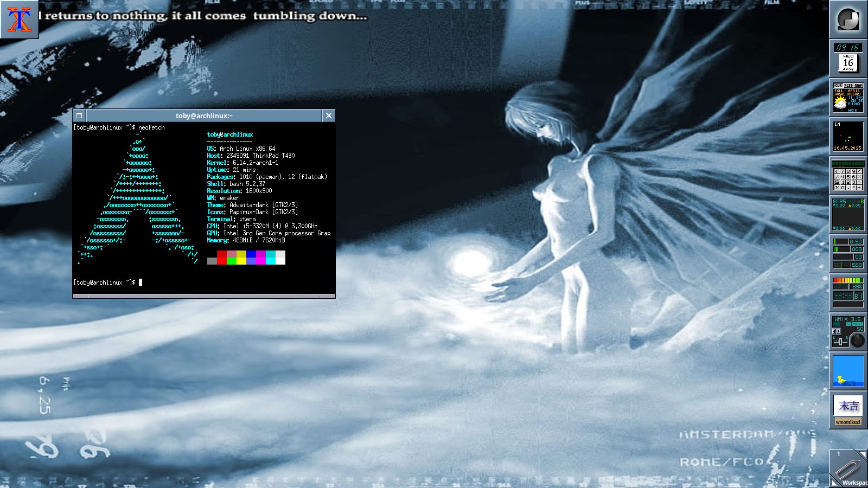This screenshot has height=488, width=868.
Task: Click the WMix left-right balance slider
Action: coord(840,342)
